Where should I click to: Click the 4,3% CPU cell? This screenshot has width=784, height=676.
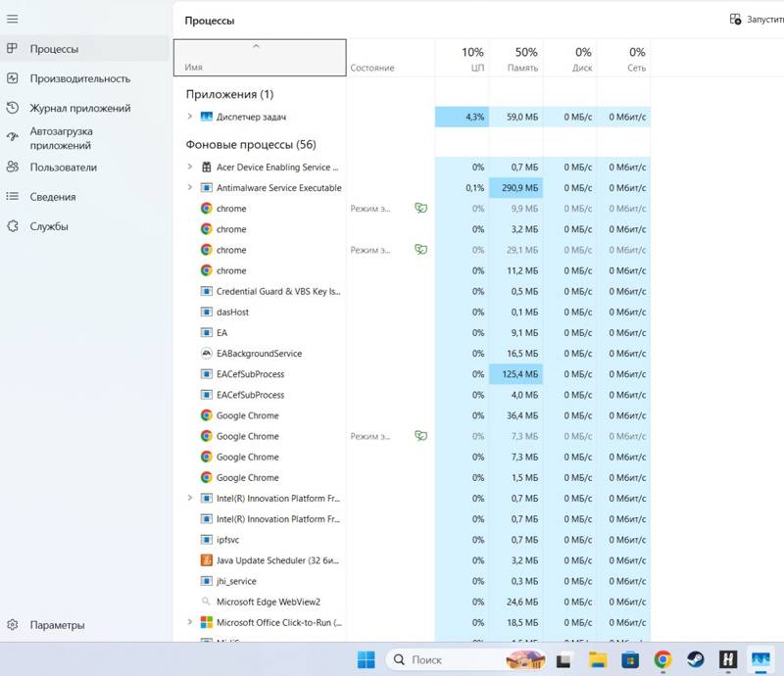click(x=462, y=117)
